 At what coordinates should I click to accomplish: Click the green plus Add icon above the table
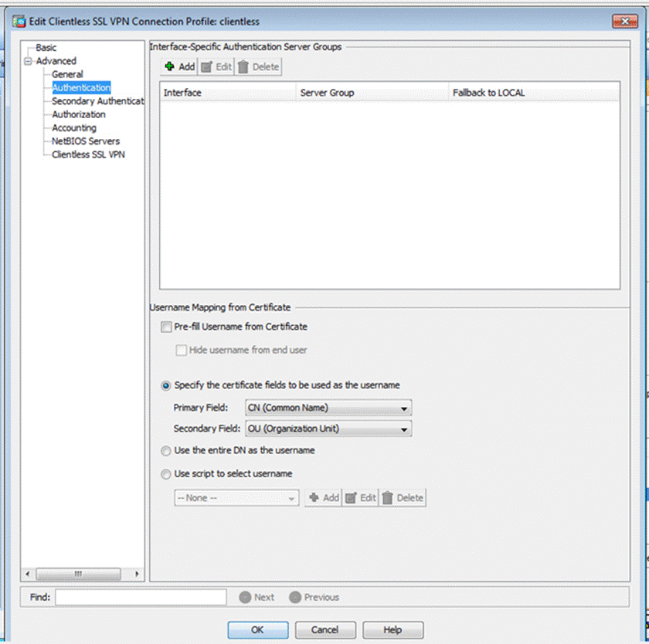point(170,67)
